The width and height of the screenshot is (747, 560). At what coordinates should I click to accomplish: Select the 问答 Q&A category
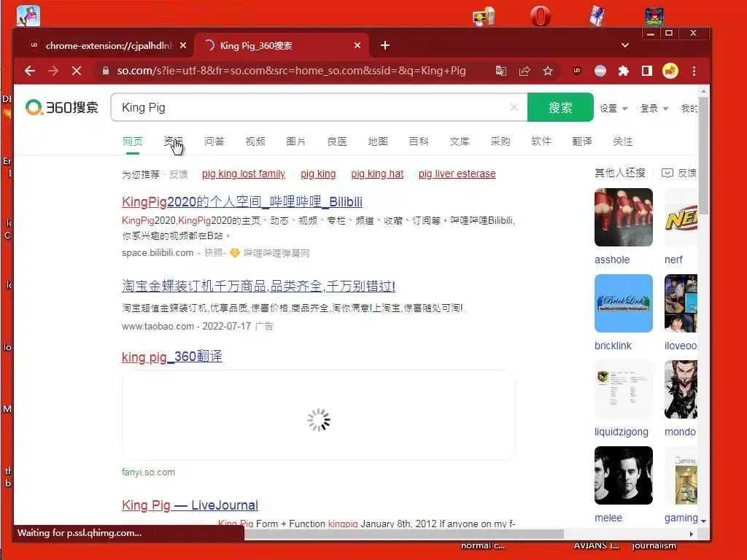214,141
